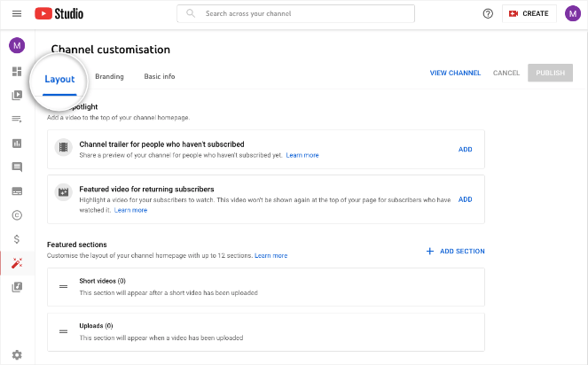Open the Monetisation dollar icon
The height and width of the screenshot is (365, 588).
coord(17,238)
